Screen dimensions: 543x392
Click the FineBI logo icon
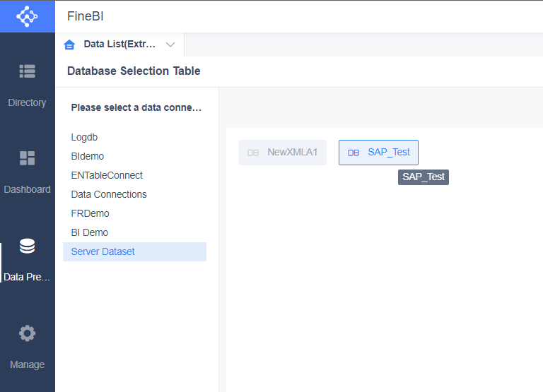click(27, 16)
